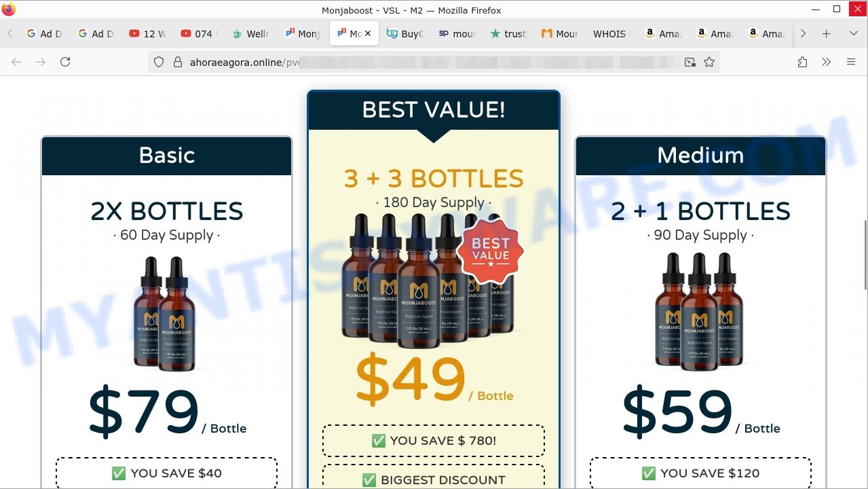List all tabs dropdown arrow
Screen dimensions: 868x489
pos(854,33)
